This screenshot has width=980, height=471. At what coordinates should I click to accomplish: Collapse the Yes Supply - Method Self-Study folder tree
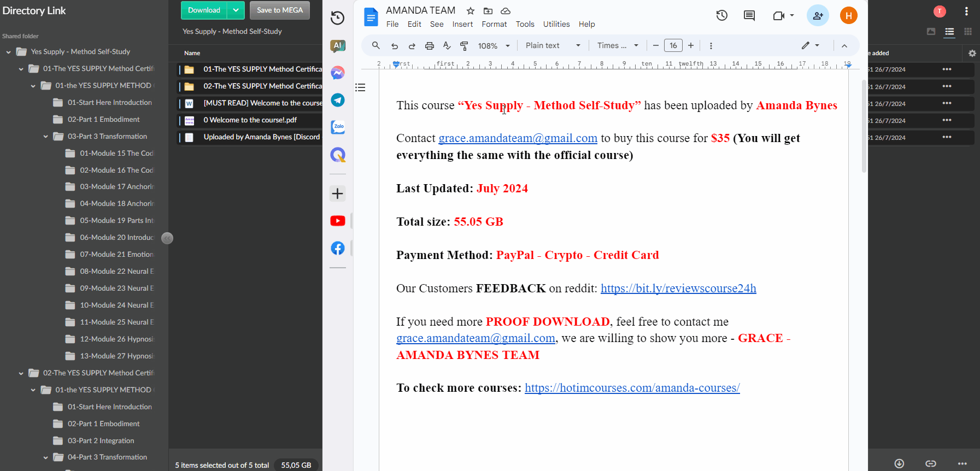8,52
